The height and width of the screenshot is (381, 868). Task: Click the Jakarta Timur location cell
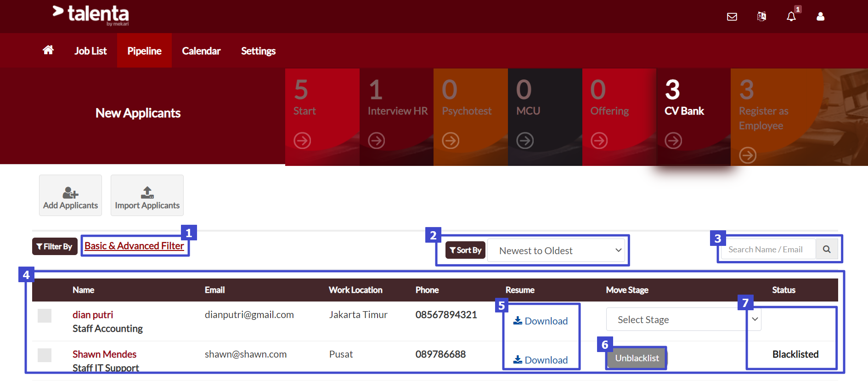click(x=358, y=315)
